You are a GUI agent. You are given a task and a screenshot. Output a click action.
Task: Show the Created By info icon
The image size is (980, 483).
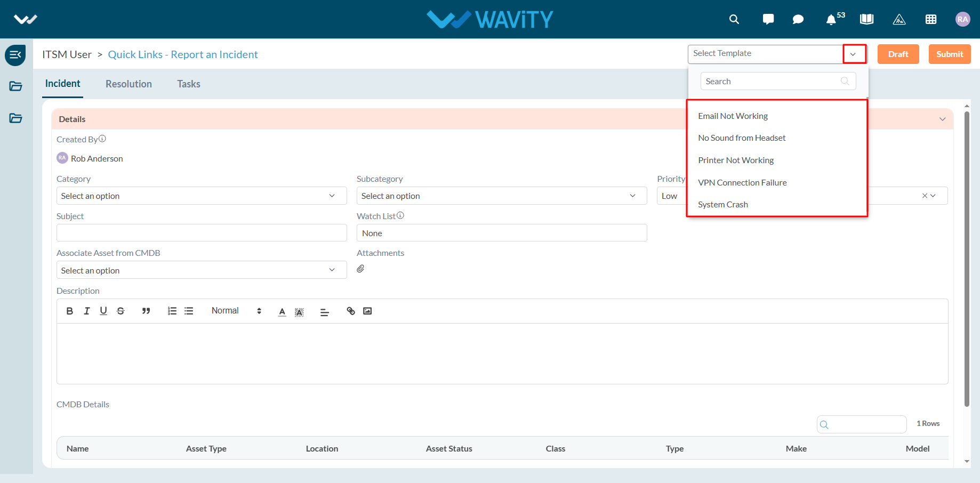click(102, 139)
